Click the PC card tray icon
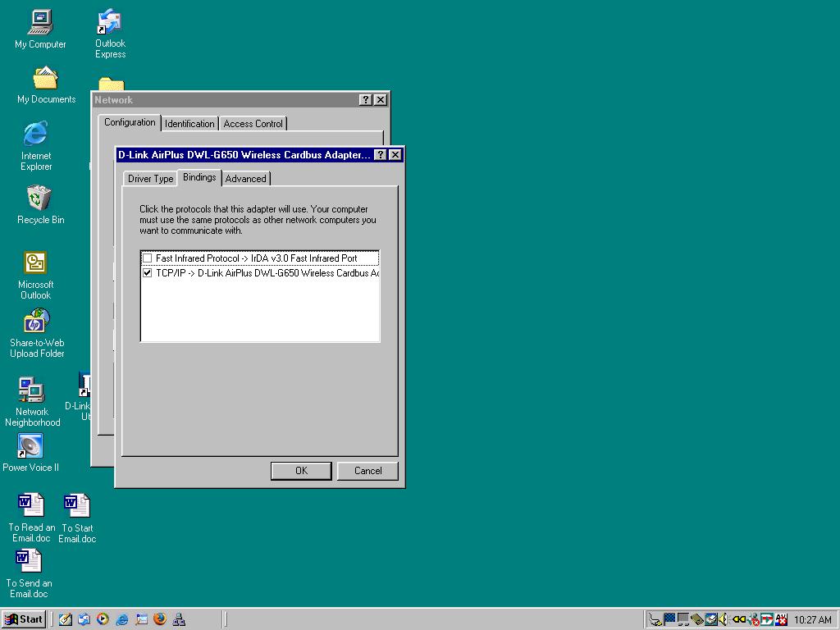The width and height of the screenshot is (840, 630). (697, 620)
